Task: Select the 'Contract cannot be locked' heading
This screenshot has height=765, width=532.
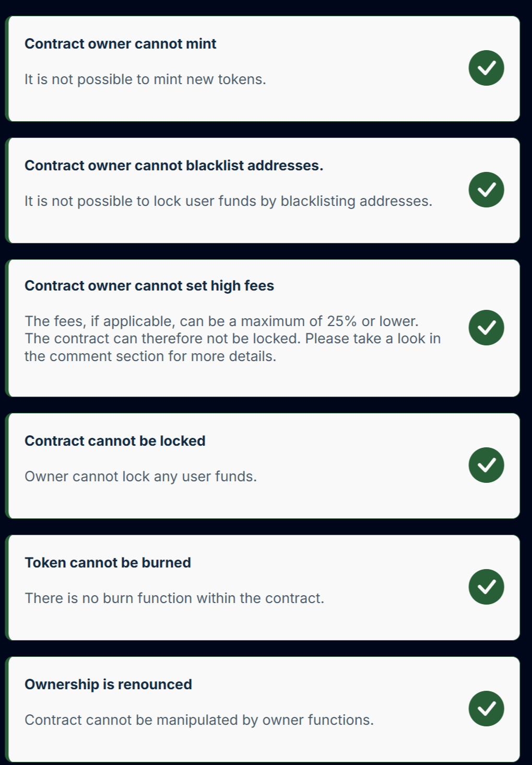Action: pyautogui.click(x=115, y=441)
